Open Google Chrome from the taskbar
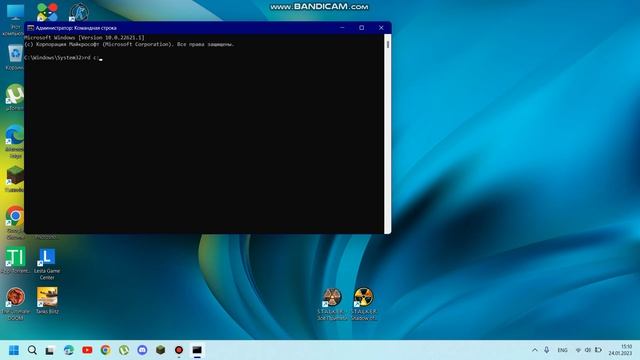 click(x=105, y=350)
